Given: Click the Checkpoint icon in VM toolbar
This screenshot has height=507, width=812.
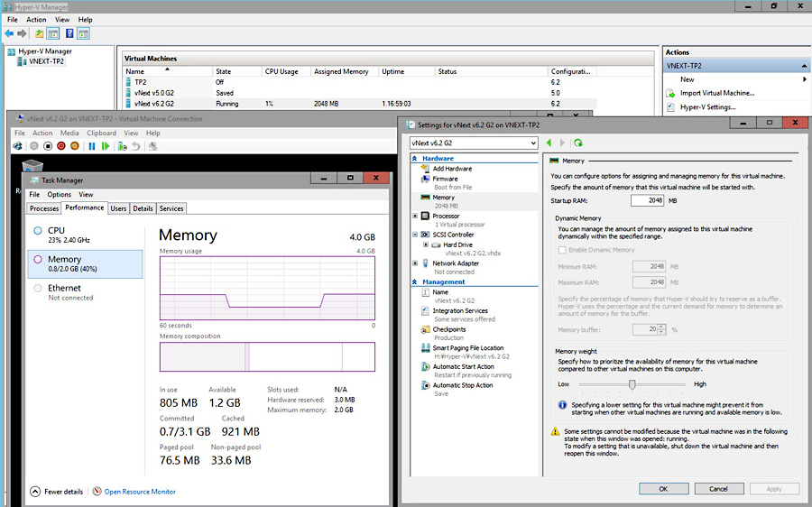Looking at the screenshot, I should click(122, 146).
